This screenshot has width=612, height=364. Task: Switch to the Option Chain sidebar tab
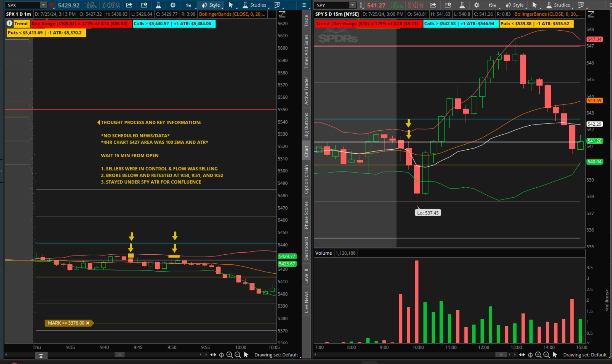[306, 179]
